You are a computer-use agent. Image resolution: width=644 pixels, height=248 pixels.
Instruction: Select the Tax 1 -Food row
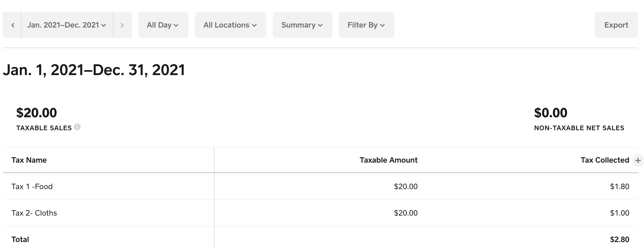point(32,187)
